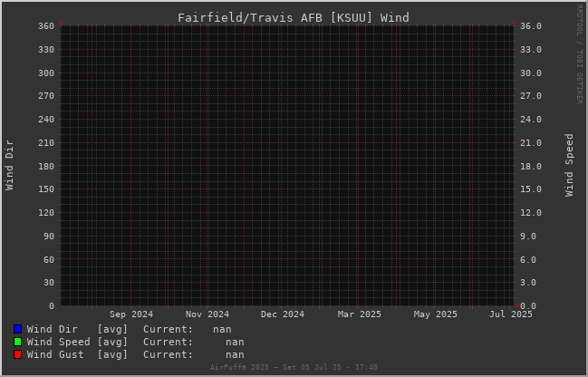588x377 pixels.
Task: Click the May 2025 x-axis label
Action: 436,314
